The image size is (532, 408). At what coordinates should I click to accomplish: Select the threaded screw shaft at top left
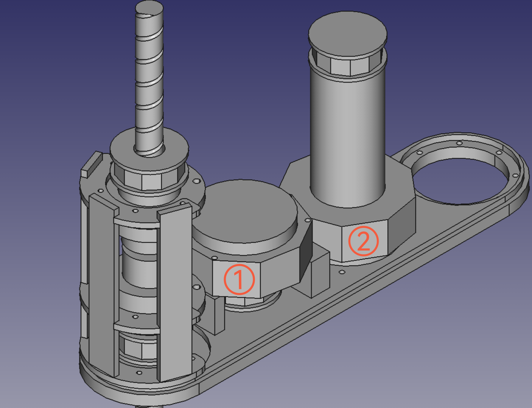[x=149, y=74]
